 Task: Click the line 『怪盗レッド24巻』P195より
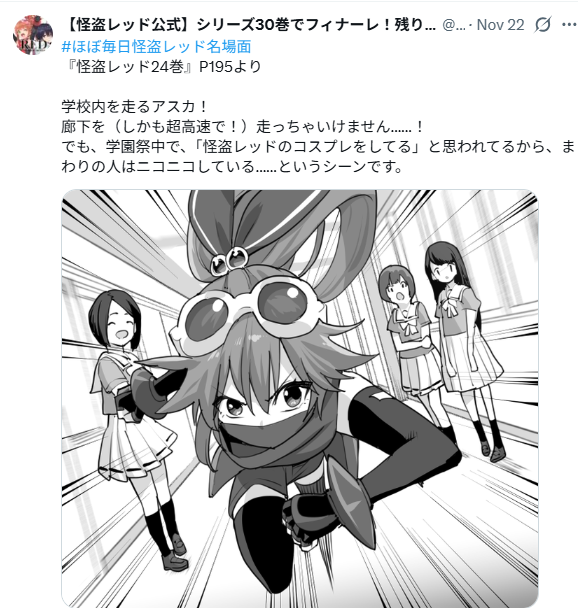tap(161, 67)
